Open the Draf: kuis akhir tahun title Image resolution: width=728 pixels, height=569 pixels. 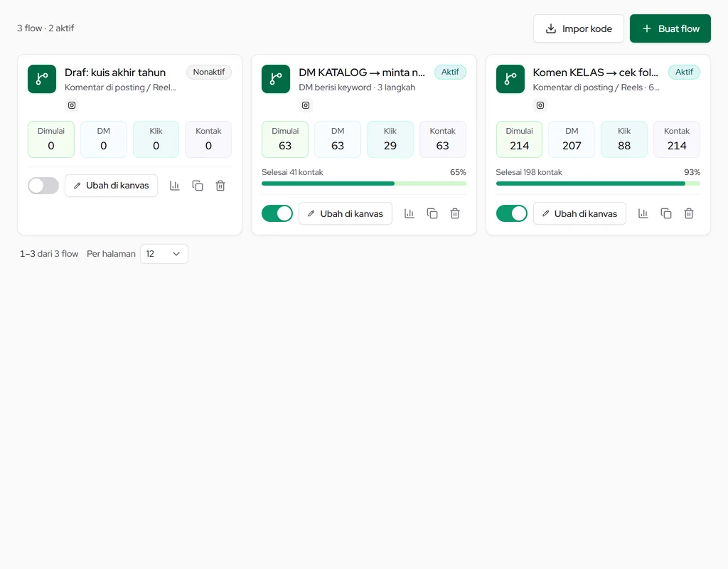click(x=115, y=73)
